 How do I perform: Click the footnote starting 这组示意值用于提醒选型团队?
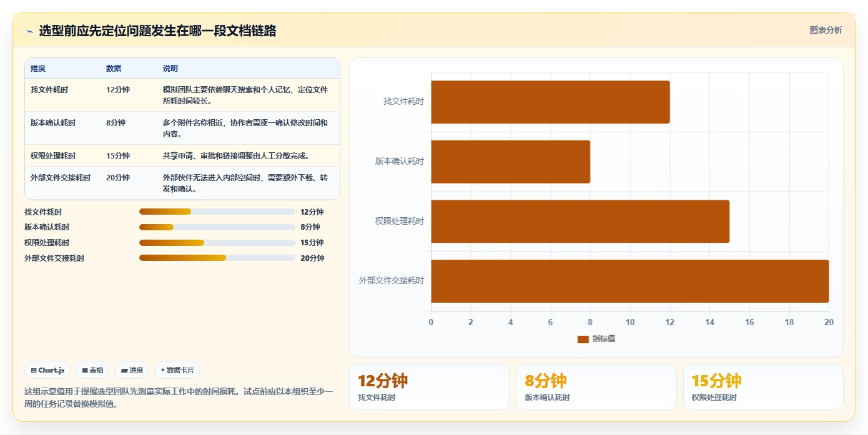coord(179,398)
